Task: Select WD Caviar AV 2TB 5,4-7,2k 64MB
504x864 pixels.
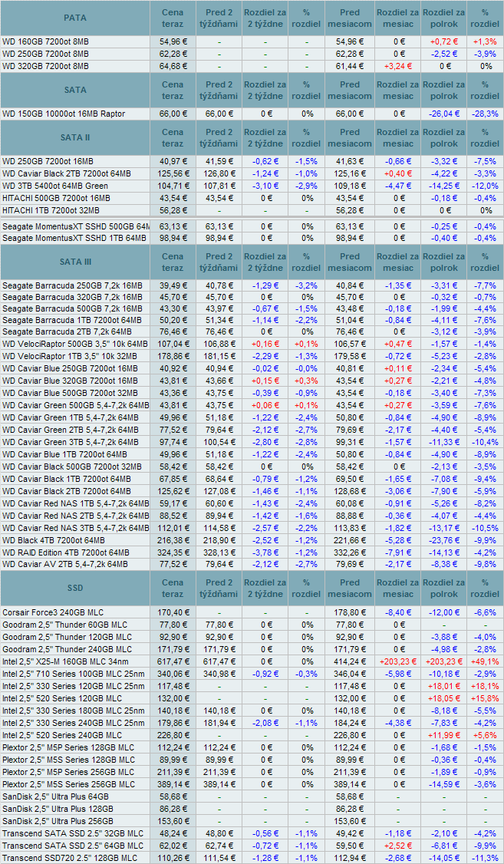Action: (65, 564)
